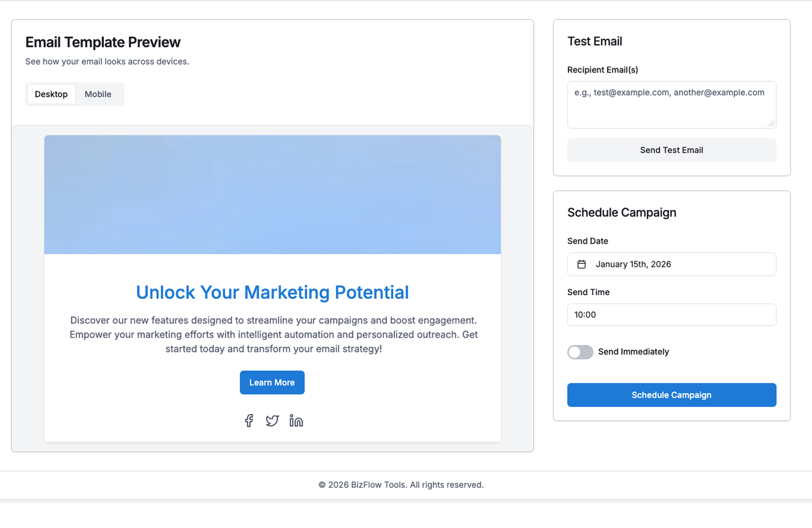Click the "Send Immediately" label text
Image resolution: width=812 pixels, height=528 pixels.
coord(633,352)
